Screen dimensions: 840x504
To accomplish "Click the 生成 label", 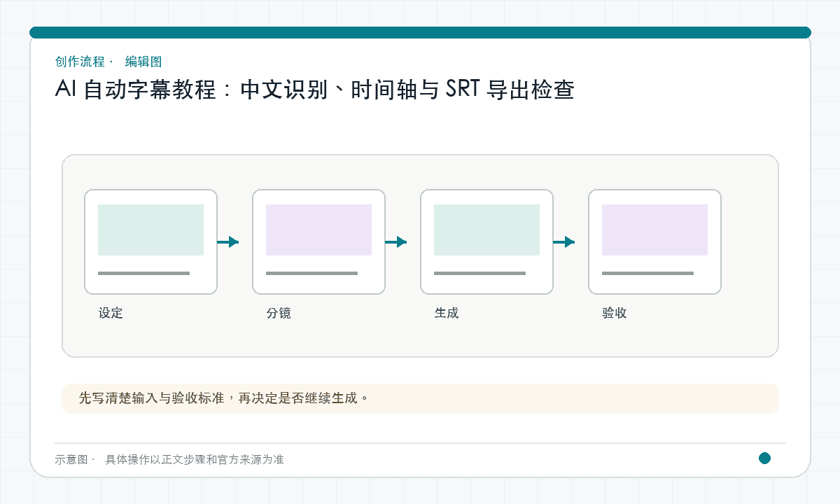I will point(447,313).
